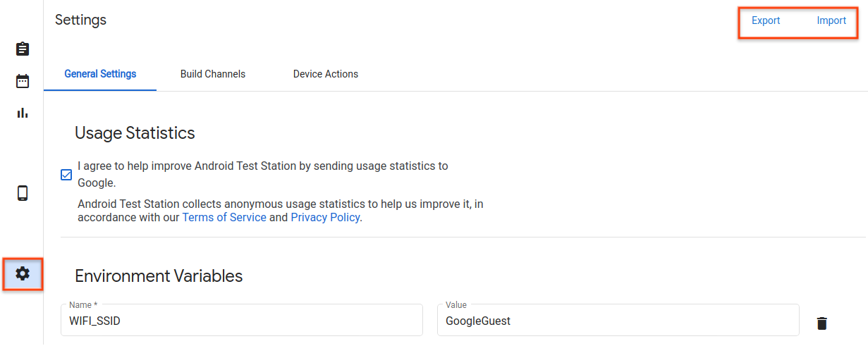Click the Environment Variables heading
The height and width of the screenshot is (346, 868).
159,276
